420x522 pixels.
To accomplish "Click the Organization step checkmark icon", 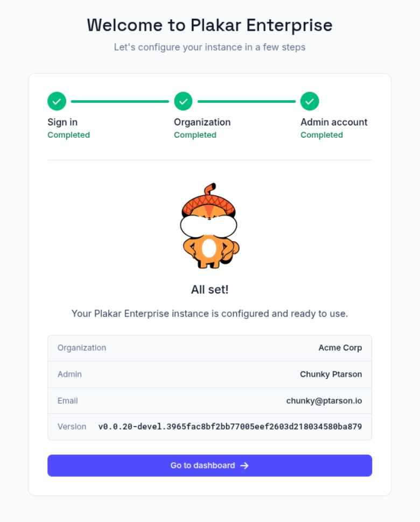I will pos(183,101).
